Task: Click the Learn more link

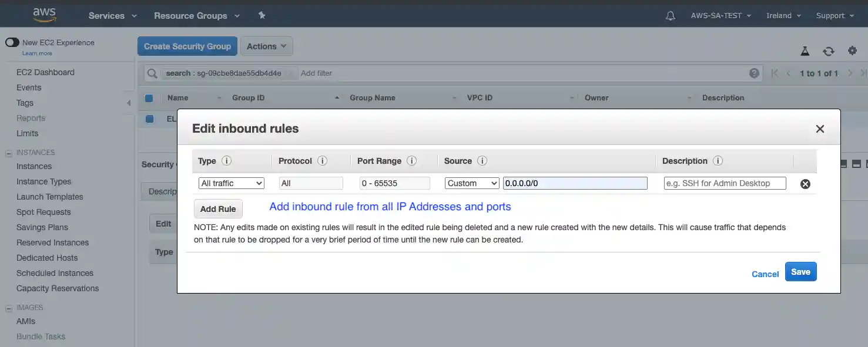Action: 37,53
